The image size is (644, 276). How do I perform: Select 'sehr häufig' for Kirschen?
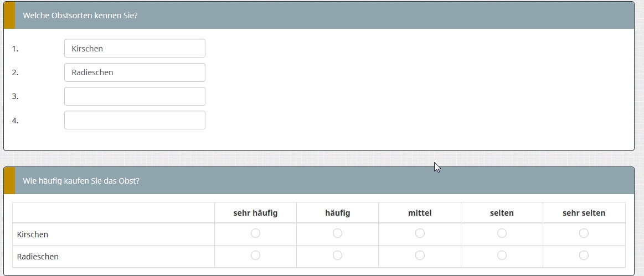(x=255, y=233)
